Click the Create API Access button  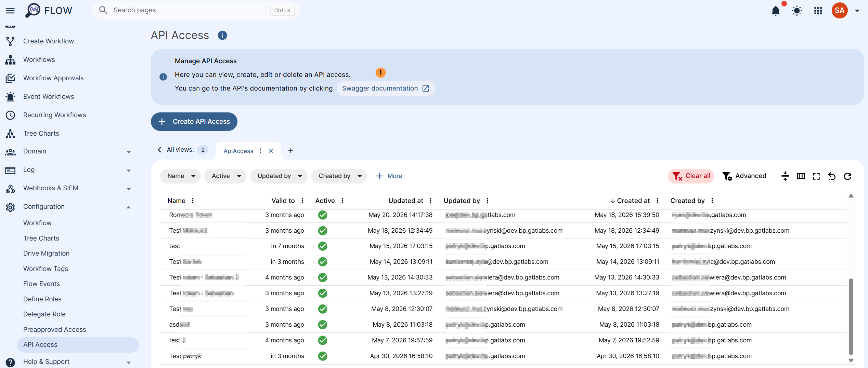click(x=194, y=122)
